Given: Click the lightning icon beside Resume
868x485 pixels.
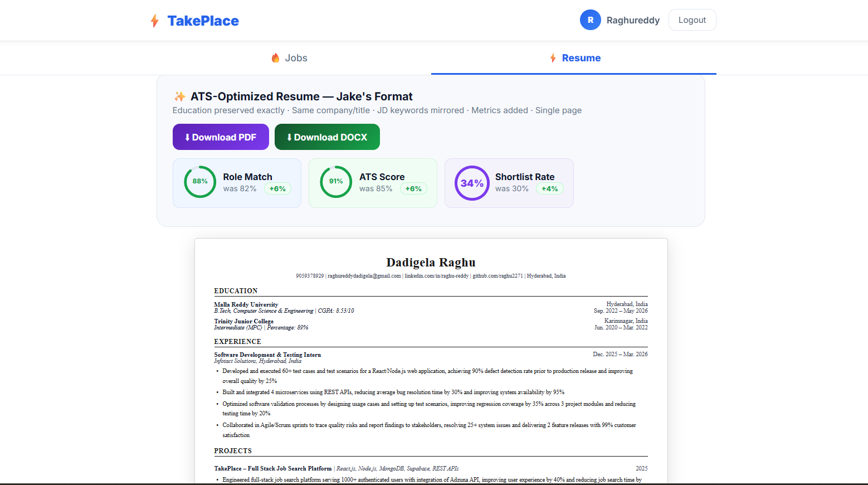Looking at the screenshot, I should 553,58.
